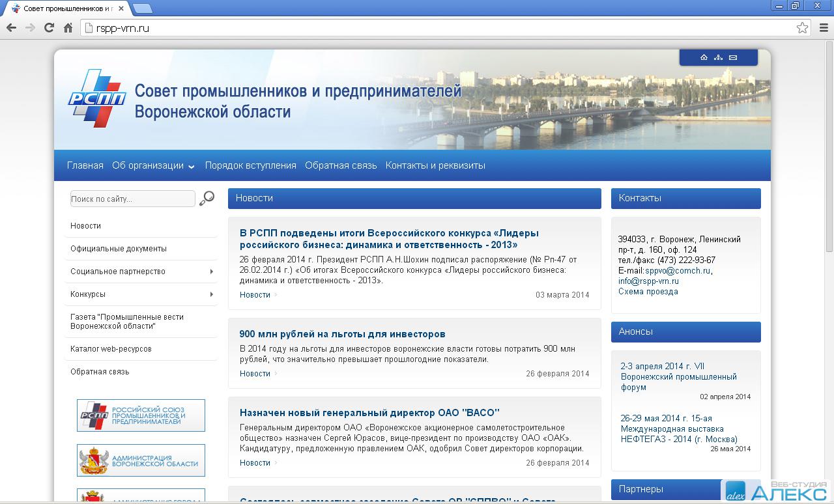Expand the "Об организации" dropdown menu
The image size is (834, 504).
153,165
